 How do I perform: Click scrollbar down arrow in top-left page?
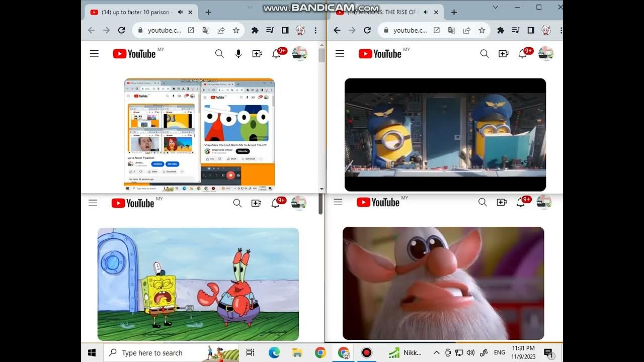[x=322, y=189]
